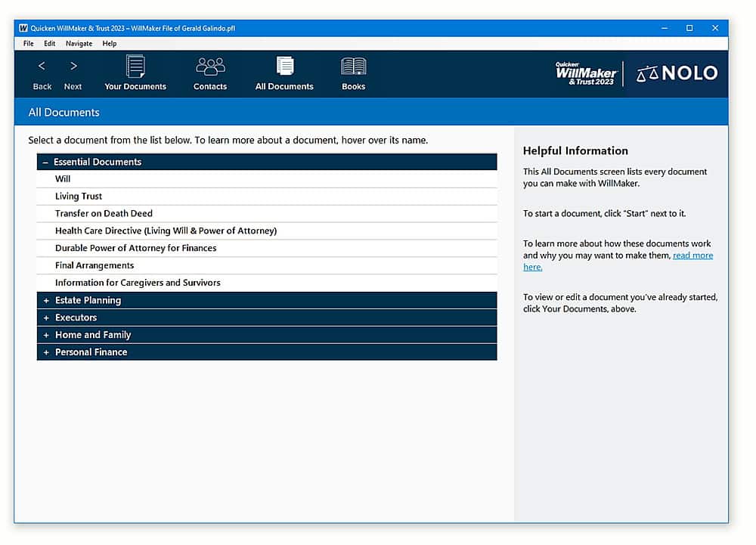Image resolution: width=756 pixels, height=545 pixels.
Task: Choose Durable Power of Attorney for Finances
Action: 267,249
